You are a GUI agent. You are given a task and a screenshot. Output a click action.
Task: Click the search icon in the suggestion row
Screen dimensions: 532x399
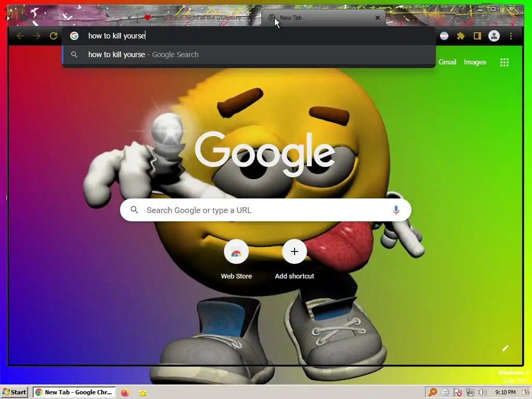pos(74,55)
